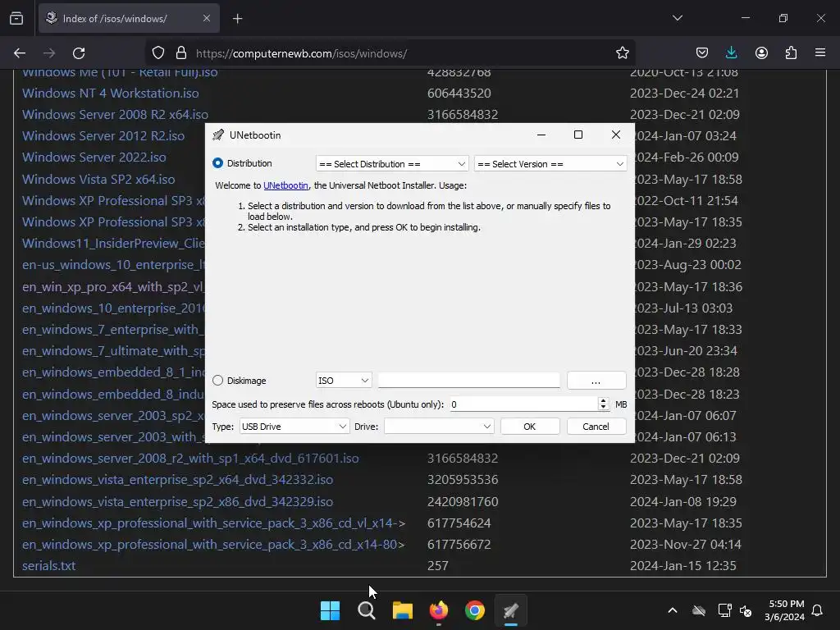Open the Select Distribution dropdown
This screenshot has width=840, height=630.
pos(392,164)
